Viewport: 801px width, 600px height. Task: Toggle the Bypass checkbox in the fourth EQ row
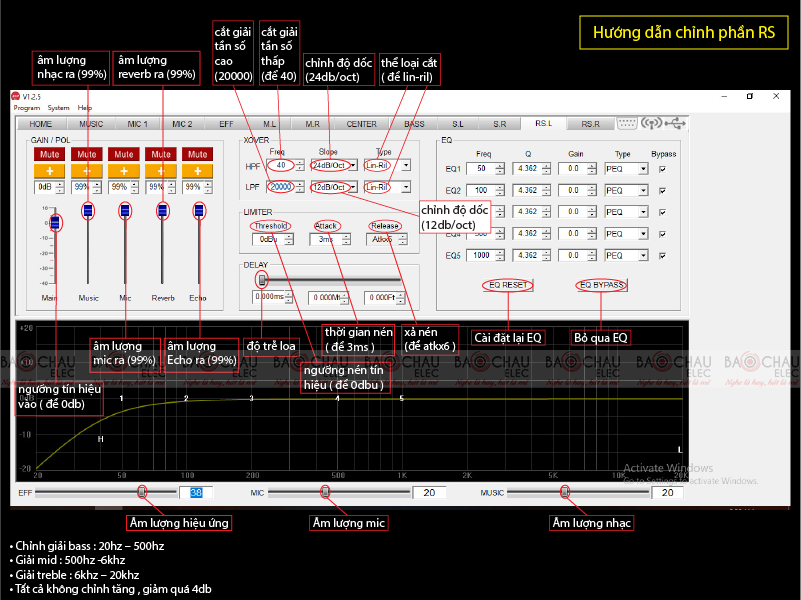(x=663, y=234)
